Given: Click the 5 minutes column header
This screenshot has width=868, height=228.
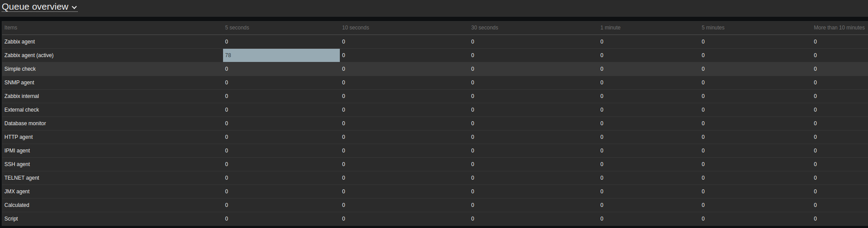Looking at the screenshot, I should click(x=713, y=28).
